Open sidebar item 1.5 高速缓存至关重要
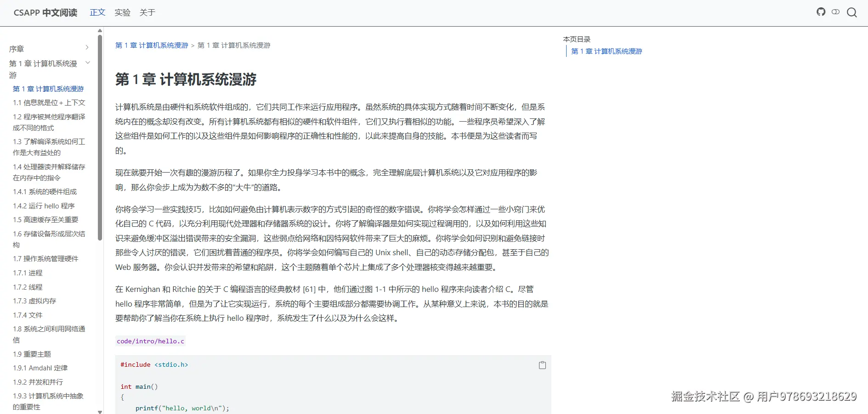The image size is (868, 414). pyautogui.click(x=45, y=220)
